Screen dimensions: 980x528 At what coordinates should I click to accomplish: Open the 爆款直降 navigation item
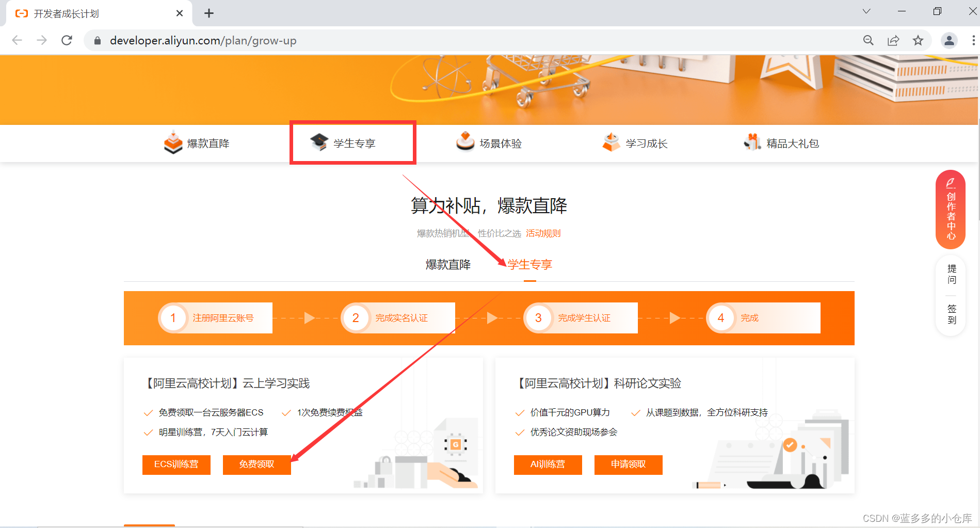pos(197,143)
